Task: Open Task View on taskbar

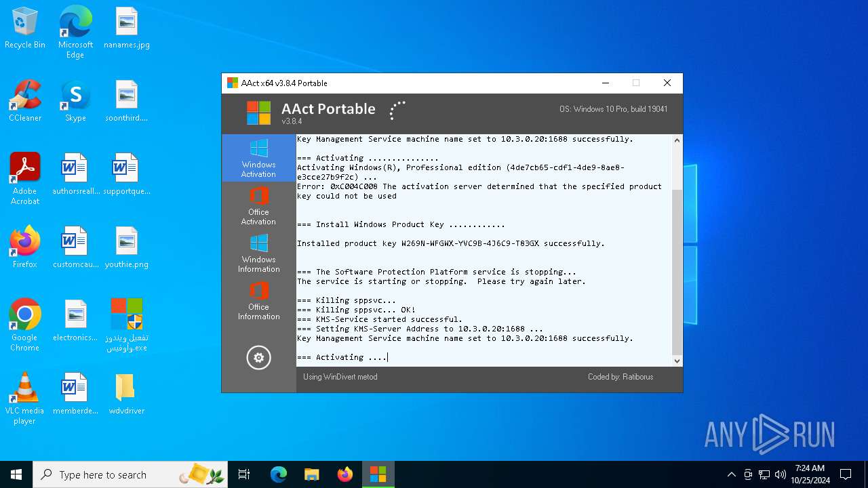Action: click(x=244, y=474)
